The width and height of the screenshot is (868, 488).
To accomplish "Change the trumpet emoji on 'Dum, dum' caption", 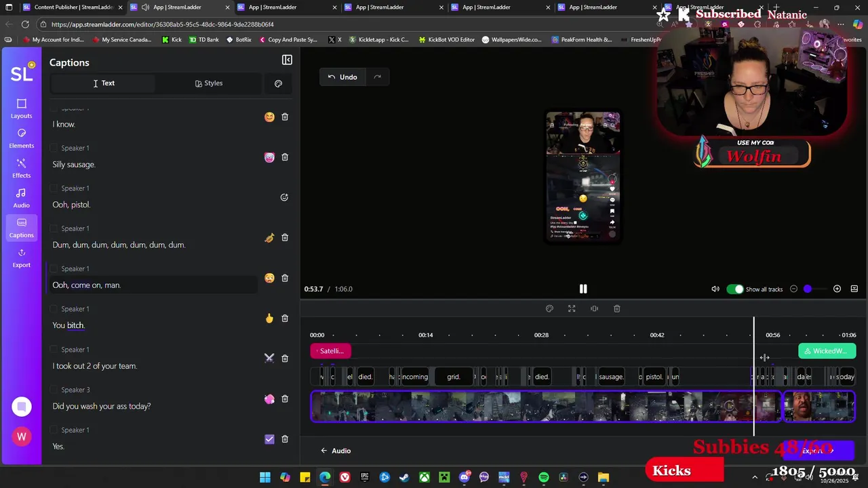I will click(269, 237).
